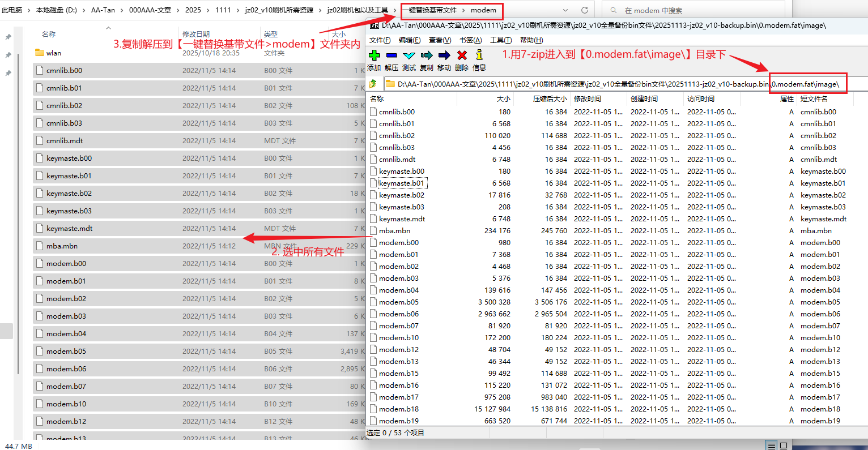This screenshot has width=868, height=450.
Task: Click the green Add (添加) icon in 7-Zip
Action: pos(374,55)
